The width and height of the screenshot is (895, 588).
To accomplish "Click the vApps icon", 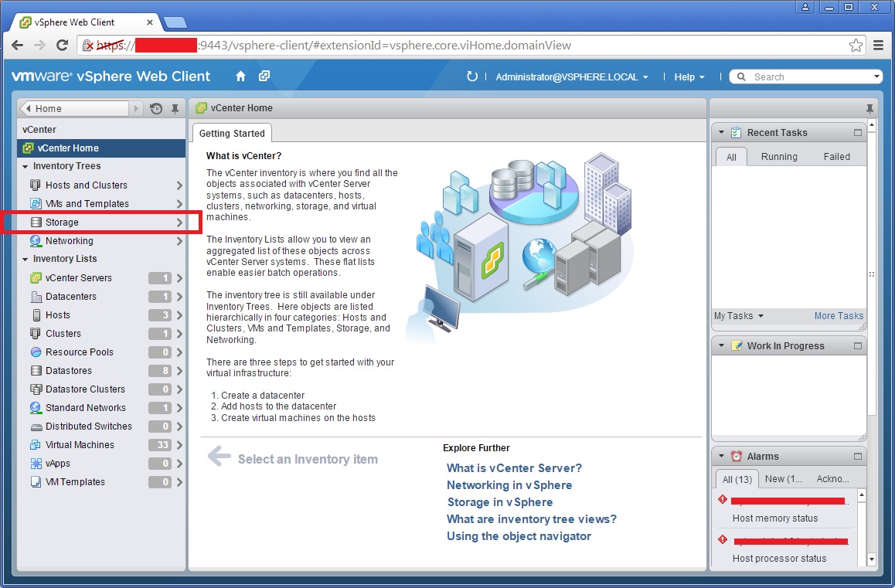I will (36, 464).
